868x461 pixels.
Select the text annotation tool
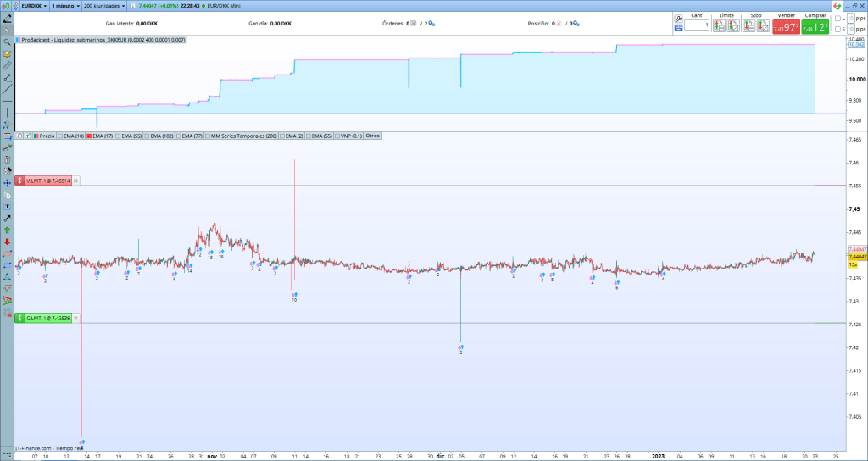(7, 206)
